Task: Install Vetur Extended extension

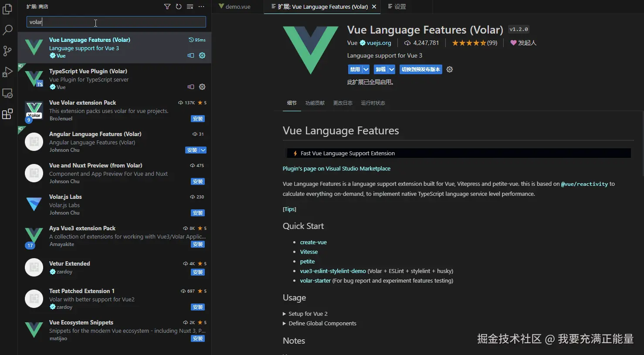Action: click(x=198, y=272)
